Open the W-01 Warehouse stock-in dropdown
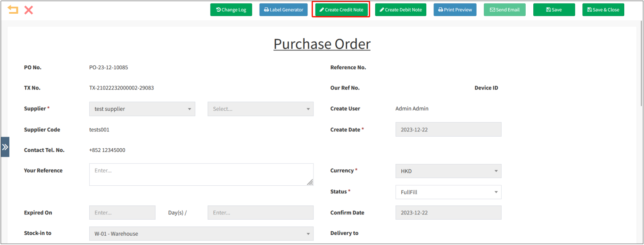This screenshot has width=644, height=245. 201,234
